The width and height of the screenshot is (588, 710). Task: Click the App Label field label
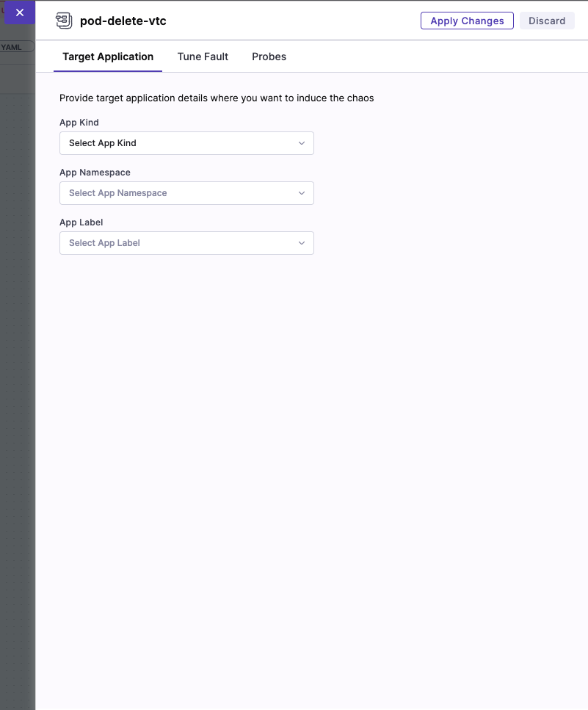point(81,222)
